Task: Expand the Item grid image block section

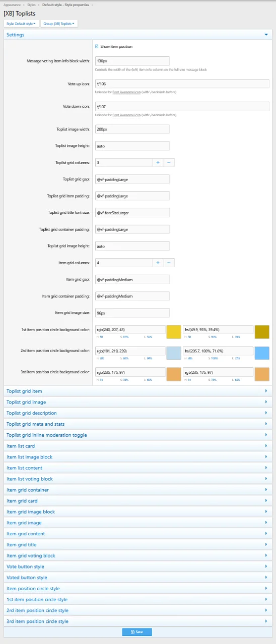Action: 138,512
